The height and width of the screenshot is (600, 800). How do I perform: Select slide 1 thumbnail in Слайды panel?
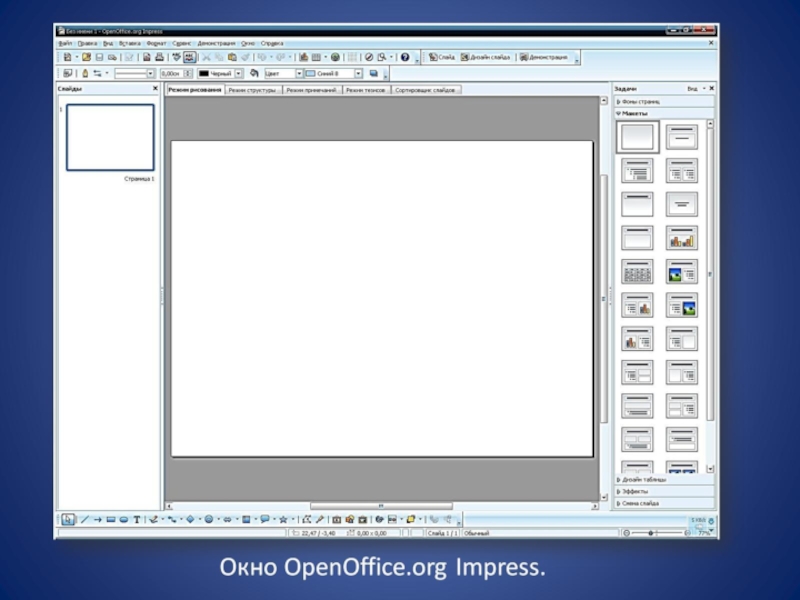click(110, 137)
